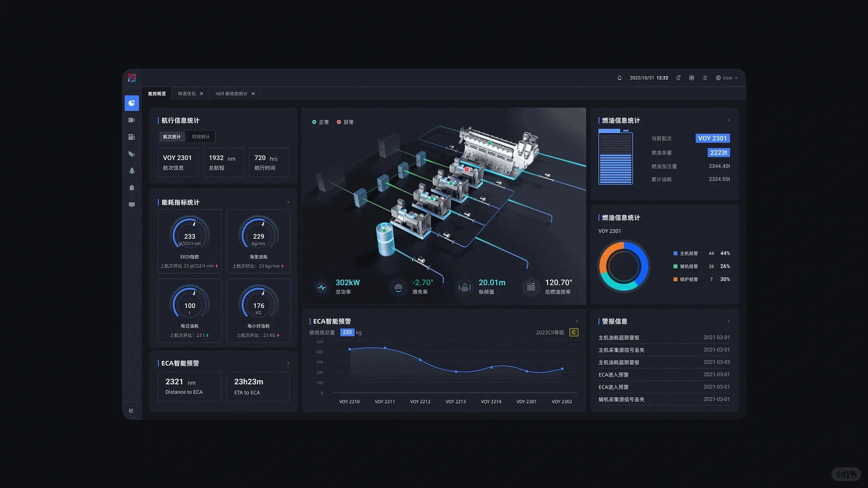Select the 航次统计 segment toggle
This screenshot has width=868, height=488.
[172, 137]
